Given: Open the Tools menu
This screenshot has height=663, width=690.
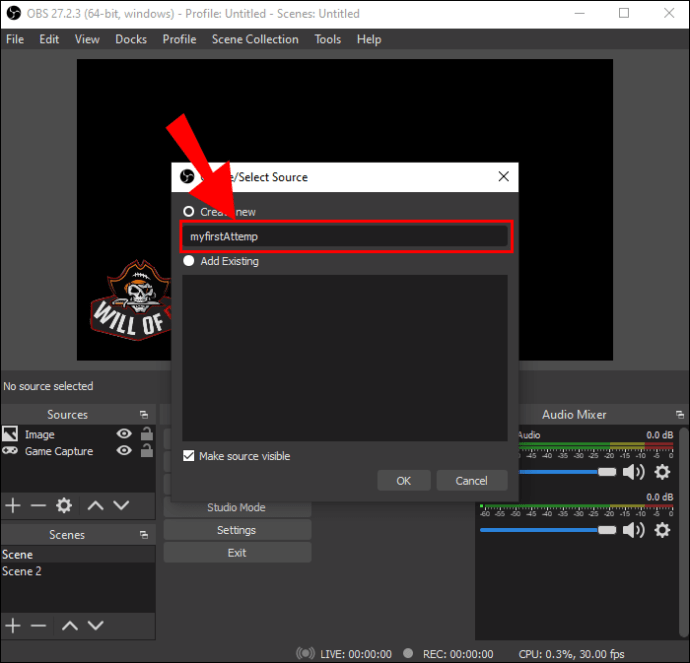Looking at the screenshot, I should [327, 39].
